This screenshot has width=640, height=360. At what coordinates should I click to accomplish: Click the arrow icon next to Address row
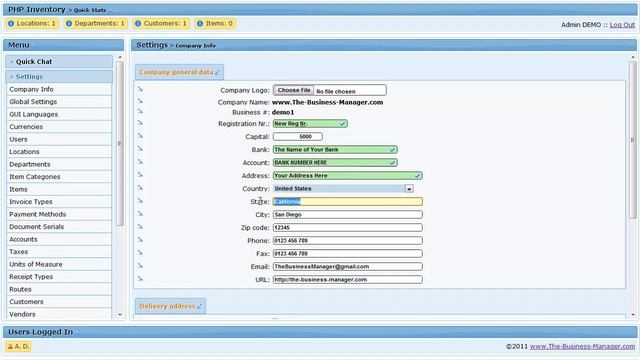pos(140,175)
